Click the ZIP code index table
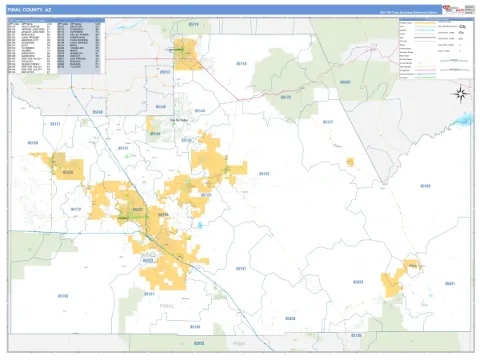 [x=56, y=46]
